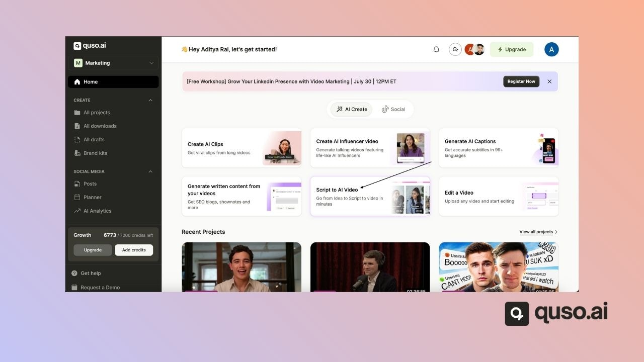644x362 pixels.
Task: Click the arrow next to View all projects
Action: click(x=556, y=232)
